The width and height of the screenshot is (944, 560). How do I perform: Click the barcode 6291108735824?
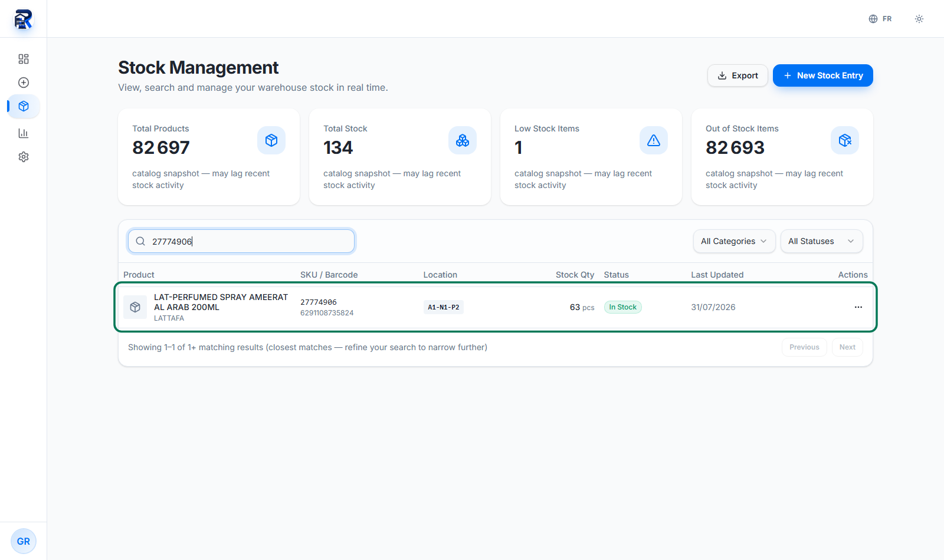tap(327, 313)
